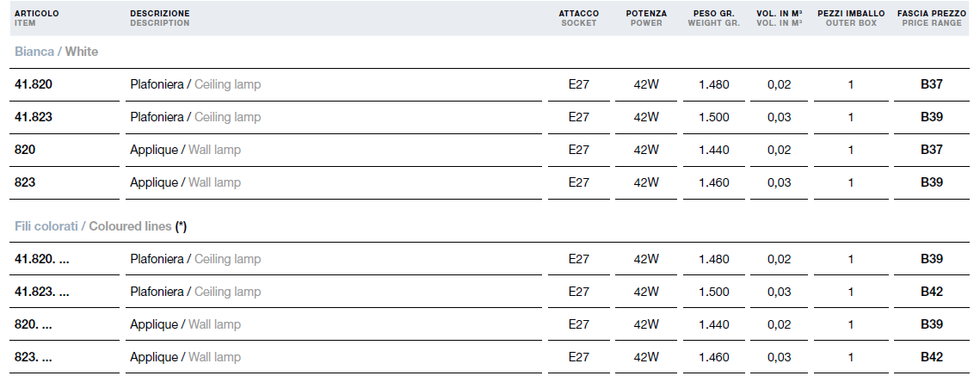This screenshot has width=980, height=382.
Task: Click the Bianca / White section heading
Action: (x=56, y=52)
